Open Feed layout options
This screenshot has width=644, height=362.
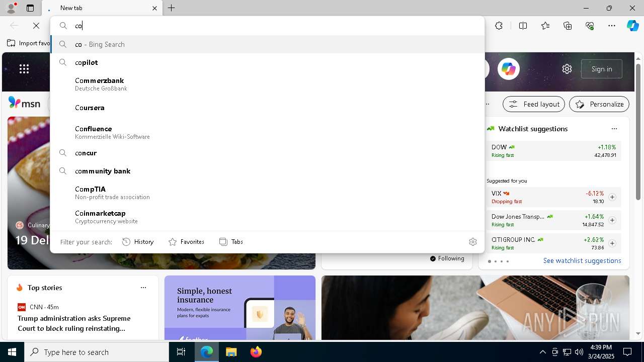pos(534,104)
